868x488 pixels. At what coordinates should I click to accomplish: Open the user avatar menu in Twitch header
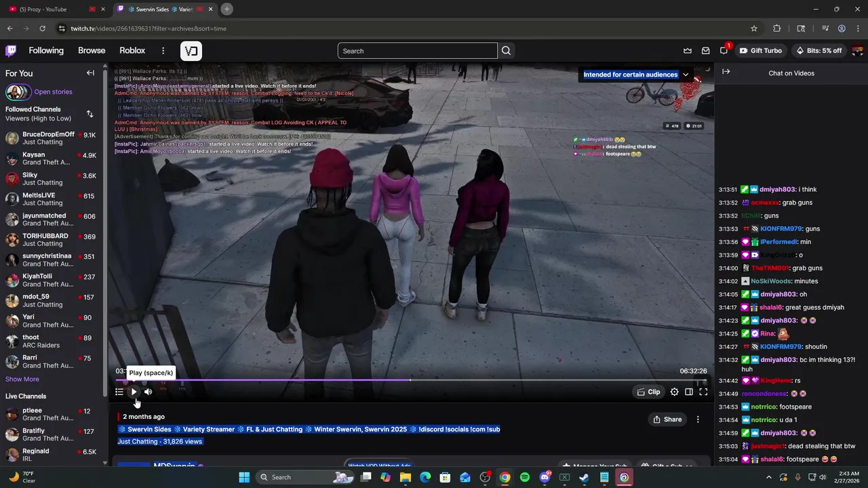(x=857, y=51)
